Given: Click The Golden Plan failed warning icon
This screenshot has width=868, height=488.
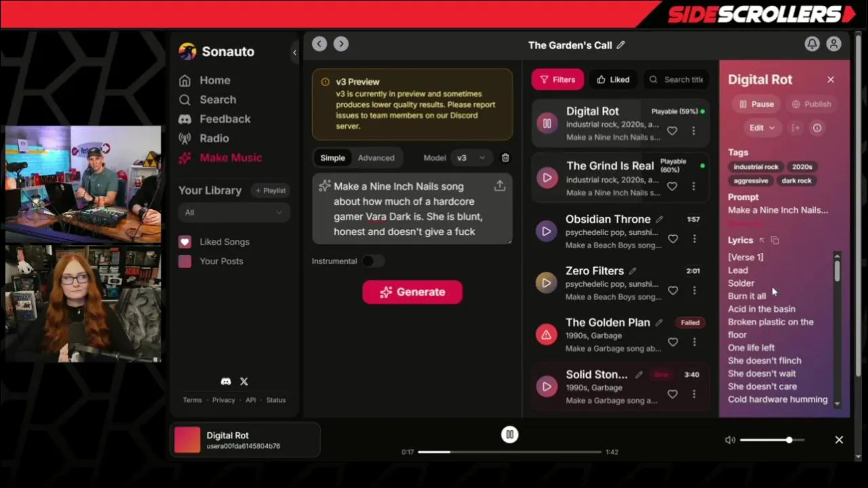Looking at the screenshot, I should [547, 335].
